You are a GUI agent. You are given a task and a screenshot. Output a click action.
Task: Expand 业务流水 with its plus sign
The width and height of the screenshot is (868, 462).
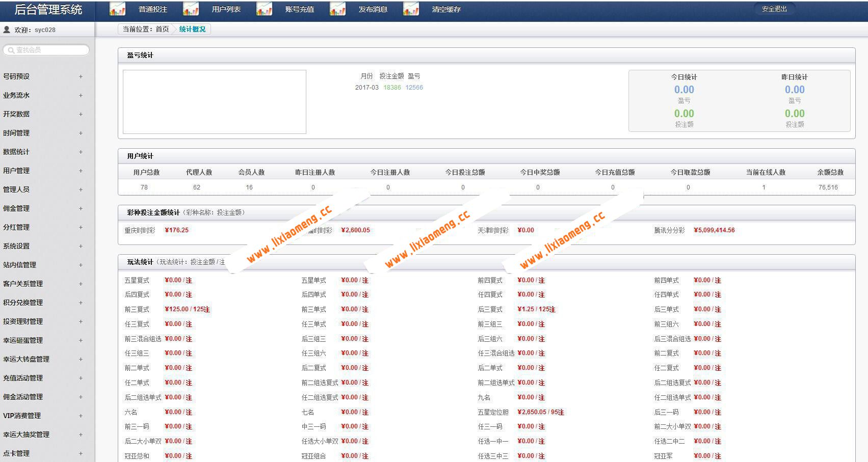click(81, 95)
